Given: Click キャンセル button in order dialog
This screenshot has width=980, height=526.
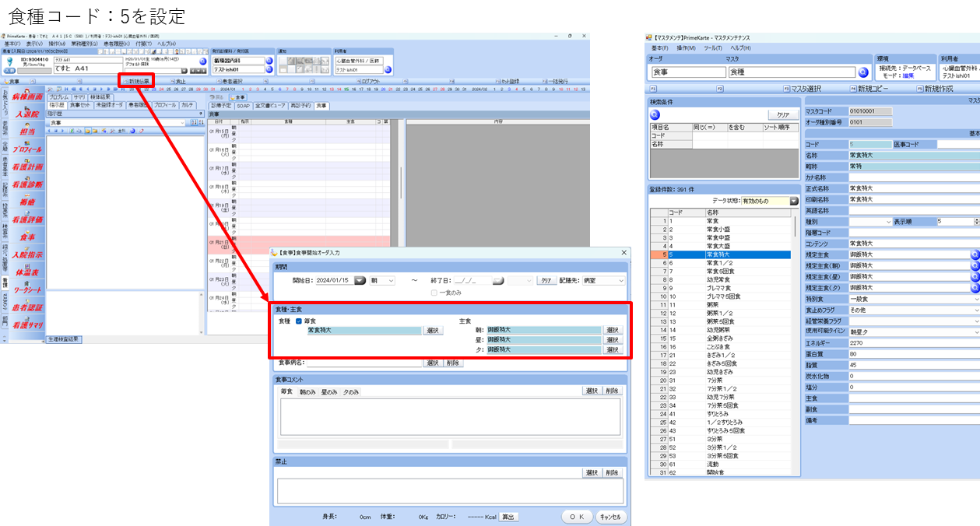Looking at the screenshot, I should tap(610, 517).
